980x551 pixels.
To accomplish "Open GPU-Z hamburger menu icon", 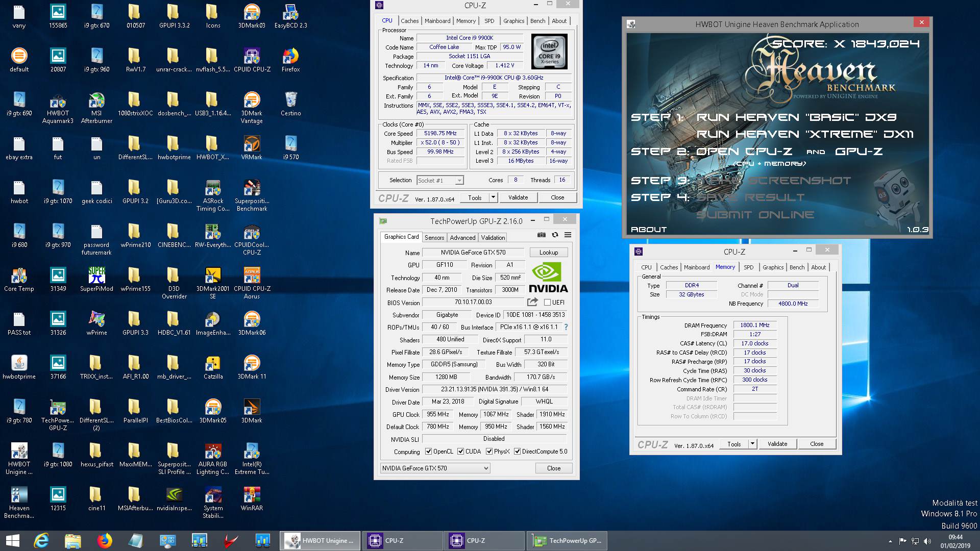I will point(568,235).
